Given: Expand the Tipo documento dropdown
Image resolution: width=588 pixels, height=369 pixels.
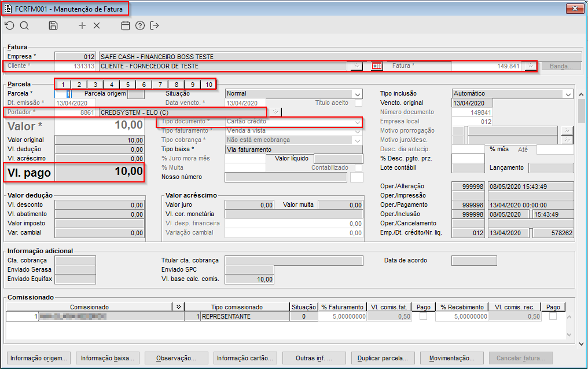Looking at the screenshot, I should pos(358,122).
